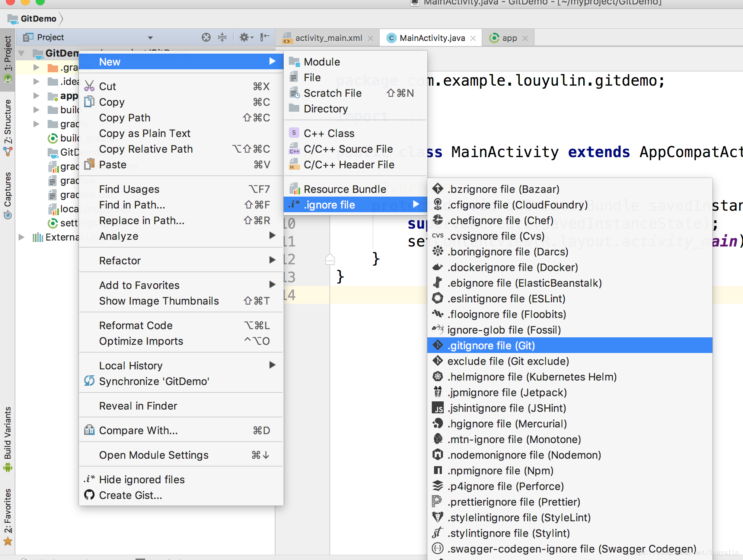Select Open Module Settings

[181, 455]
